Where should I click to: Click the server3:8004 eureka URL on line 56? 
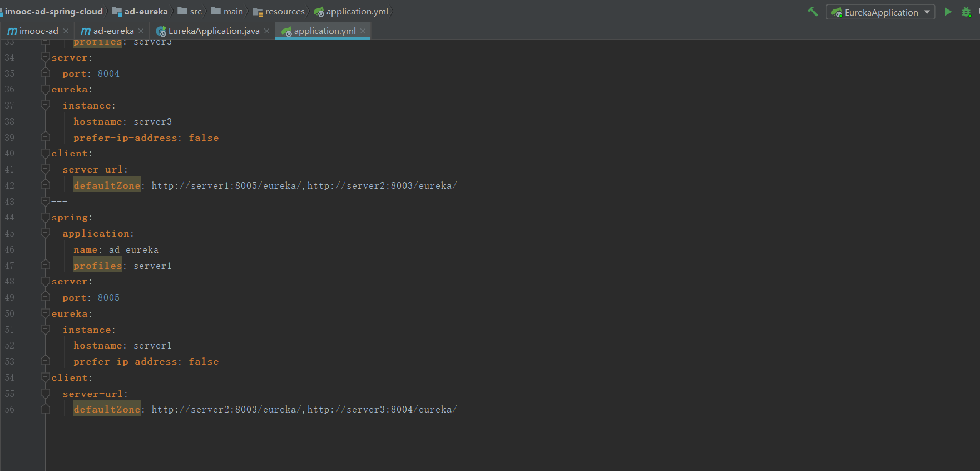point(382,410)
